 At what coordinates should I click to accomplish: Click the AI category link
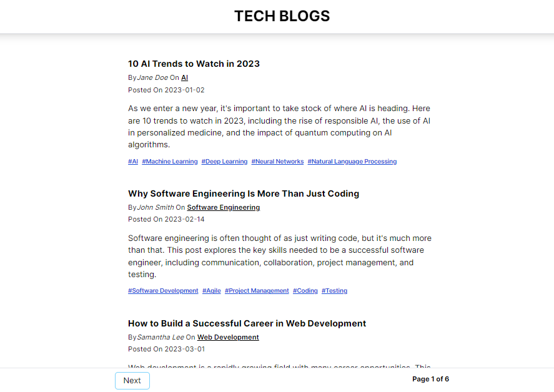tap(184, 77)
